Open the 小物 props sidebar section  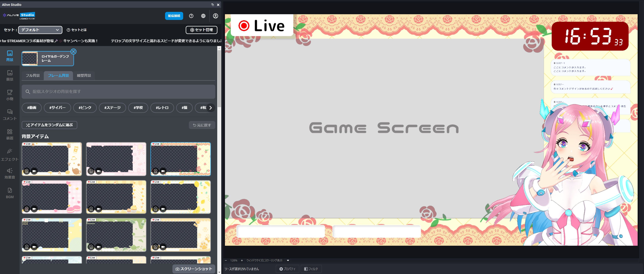coord(10,95)
